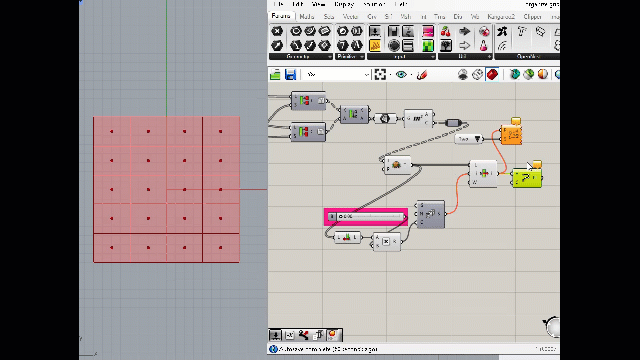
Task: Toggle the no-preview display mode icon
Action: (x=463, y=74)
